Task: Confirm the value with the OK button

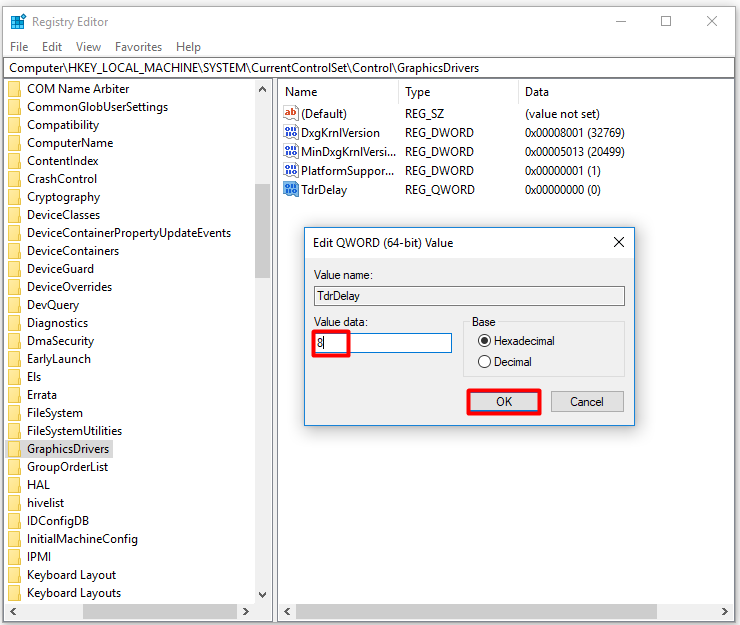Action: pyautogui.click(x=504, y=402)
